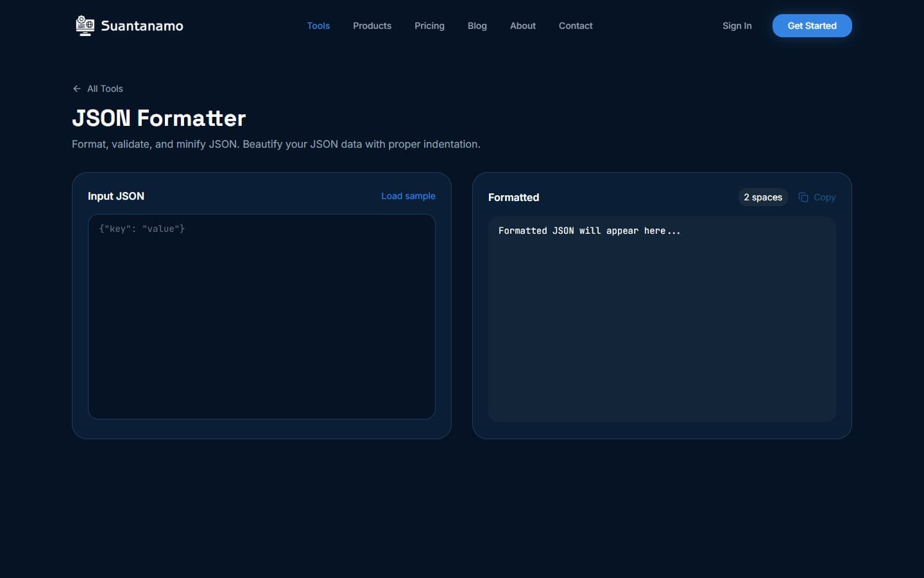Screen dimensions: 924x578
Task: Navigate back using the All Tools link
Action: tap(105, 89)
